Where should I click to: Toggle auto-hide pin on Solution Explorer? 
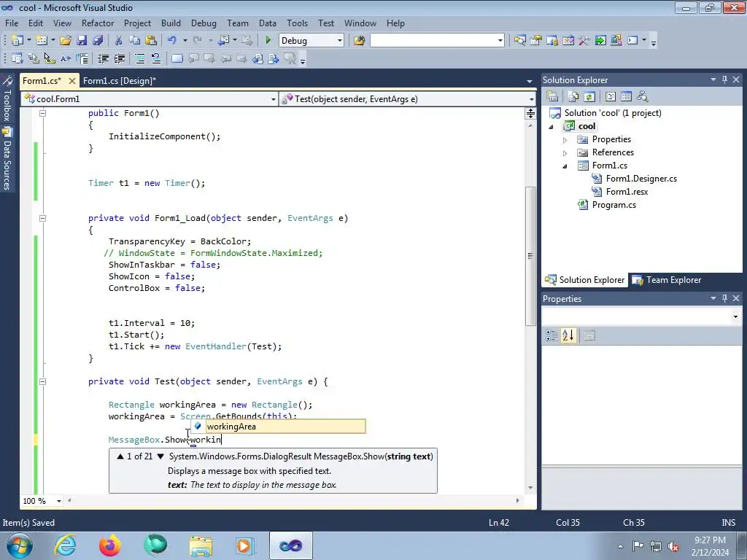[724, 79]
